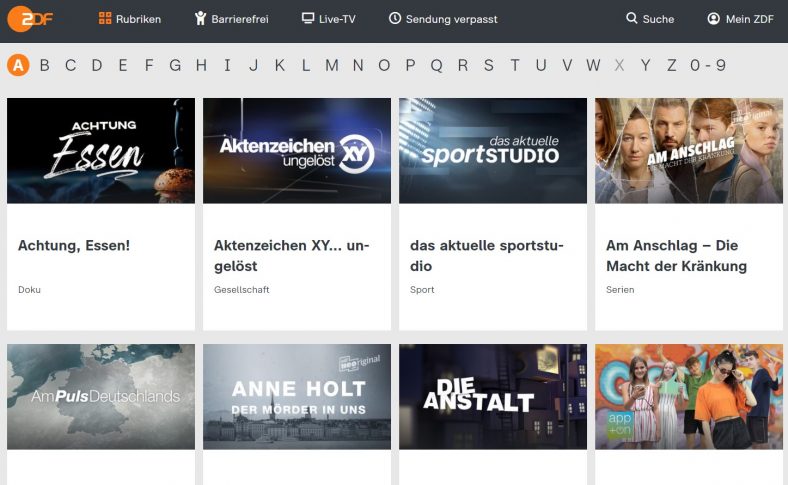Open the Die Anstalt thumbnail
The width and height of the screenshot is (788, 485).
pyautogui.click(x=493, y=397)
